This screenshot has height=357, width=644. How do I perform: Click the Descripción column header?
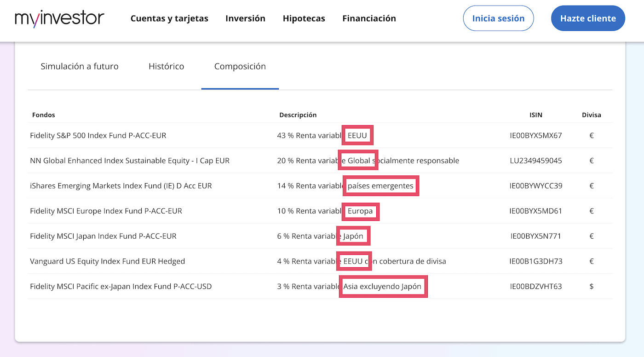coord(298,115)
